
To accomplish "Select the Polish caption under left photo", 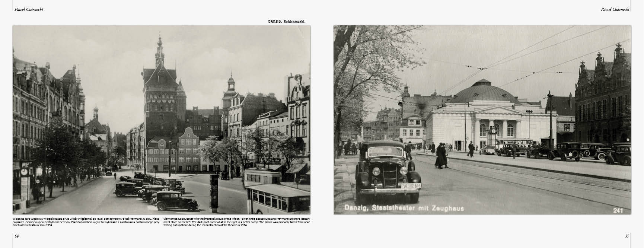I will [x=87, y=222].
